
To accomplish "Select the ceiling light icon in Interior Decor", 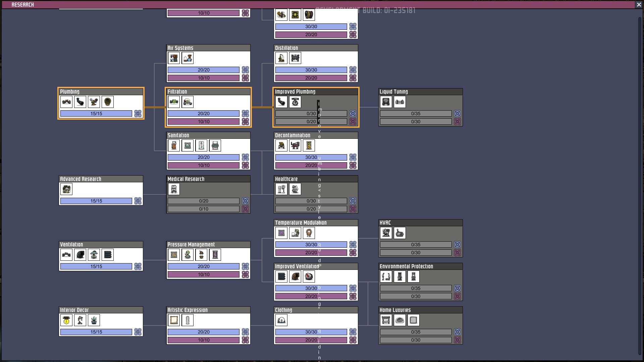I will [x=66, y=320].
